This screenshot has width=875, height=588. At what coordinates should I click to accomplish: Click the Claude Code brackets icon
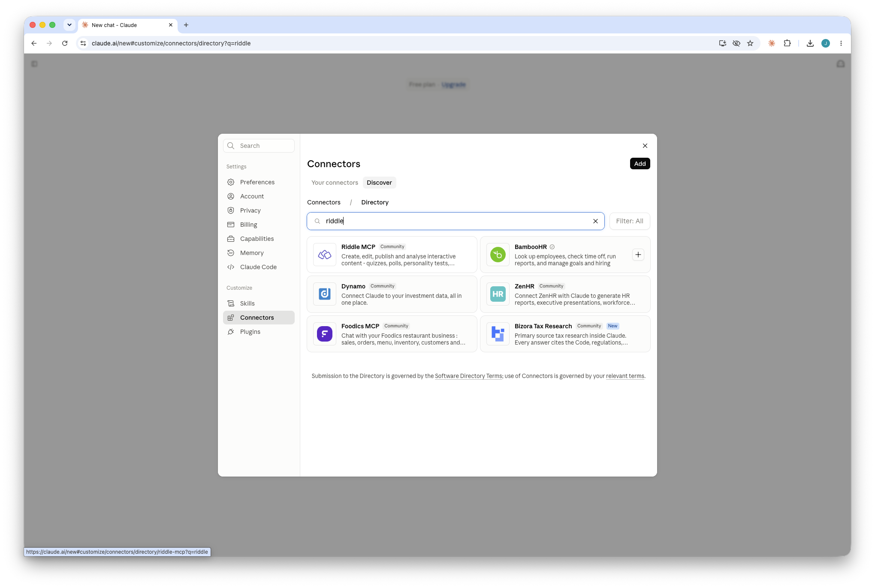click(231, 267)
